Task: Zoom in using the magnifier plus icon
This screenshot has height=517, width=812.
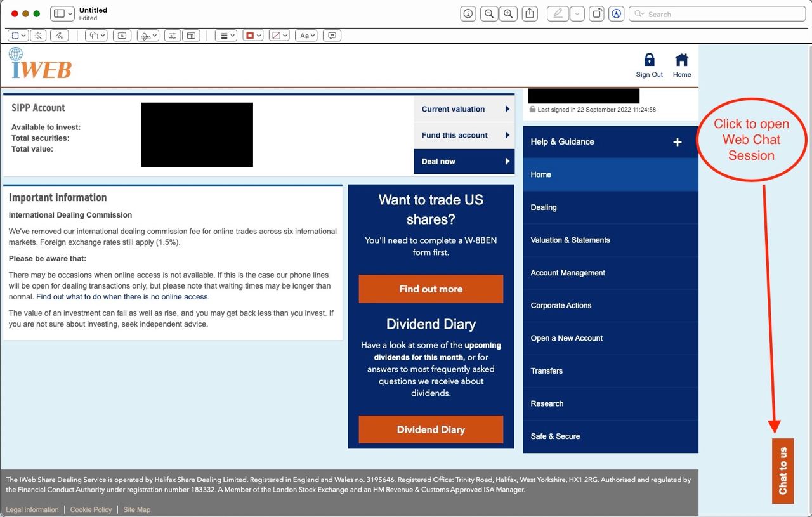Action: pyautogui.click(x=507, y=14)
